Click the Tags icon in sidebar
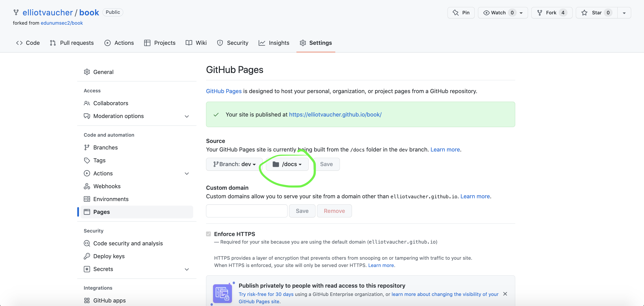 87,160
